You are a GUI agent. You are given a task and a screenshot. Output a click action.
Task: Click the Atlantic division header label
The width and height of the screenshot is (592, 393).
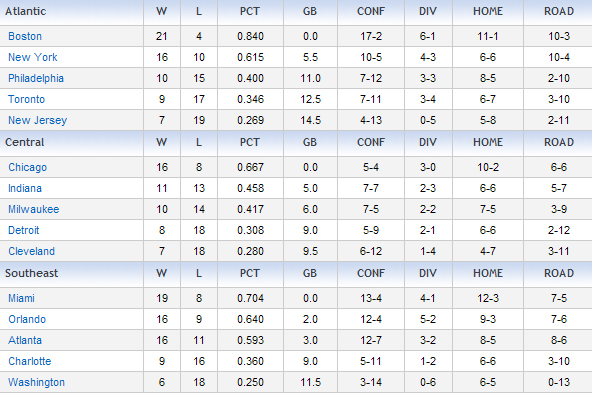25,11
